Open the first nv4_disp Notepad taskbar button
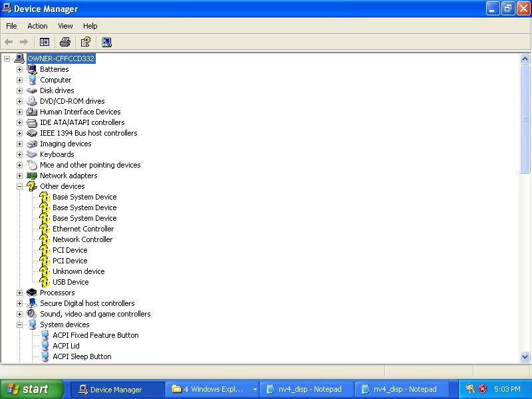 [307, 389]
